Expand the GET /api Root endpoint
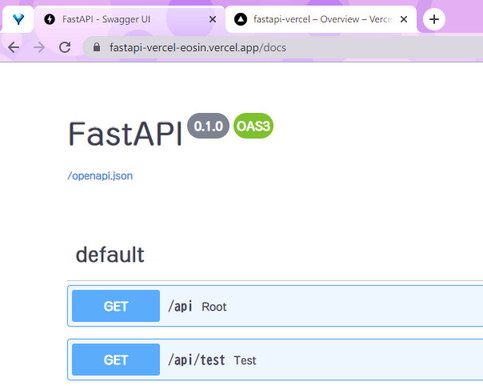 (275, 306)
